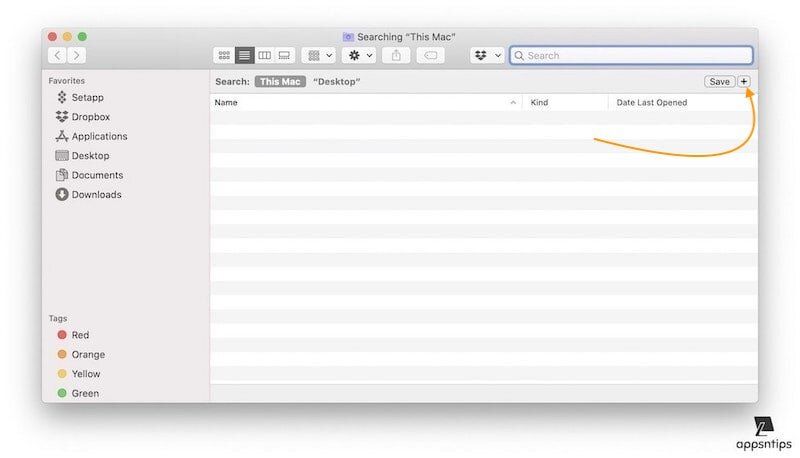Switch to gallery view
The image size is (800, 458).
(x=284, y=56)
